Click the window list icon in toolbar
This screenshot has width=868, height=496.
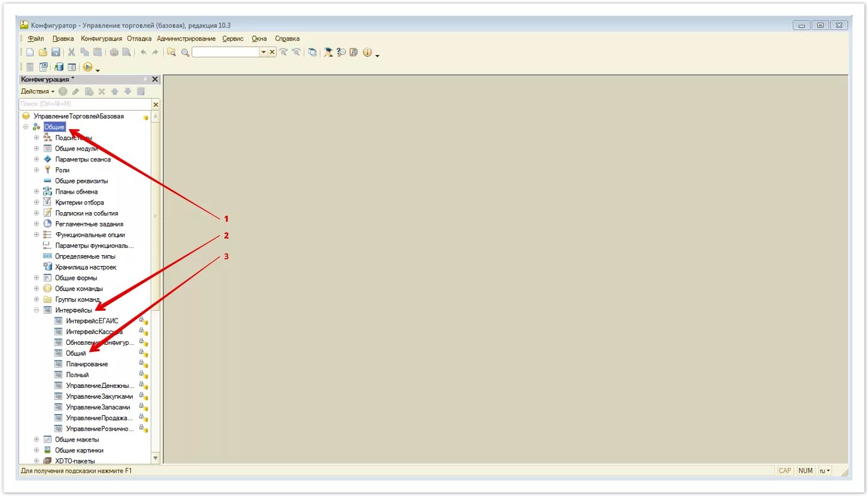coord(312,52)
